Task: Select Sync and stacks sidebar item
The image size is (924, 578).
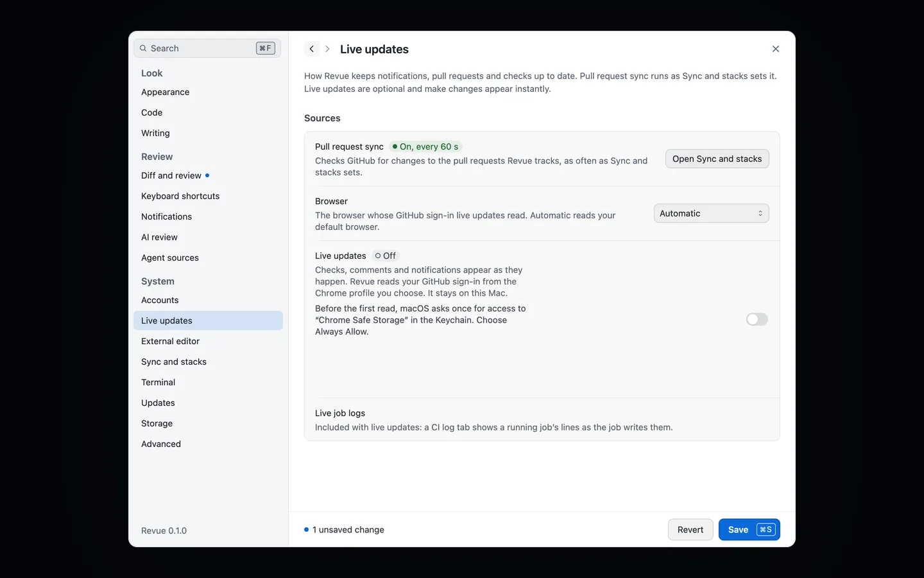Action: (x=208, y=362)
